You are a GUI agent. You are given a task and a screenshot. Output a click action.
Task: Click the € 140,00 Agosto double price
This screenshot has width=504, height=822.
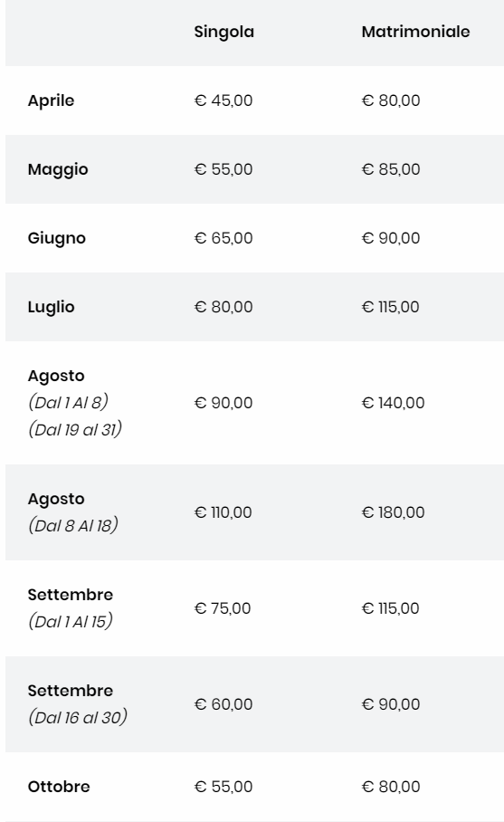click(x=394, y=403)
